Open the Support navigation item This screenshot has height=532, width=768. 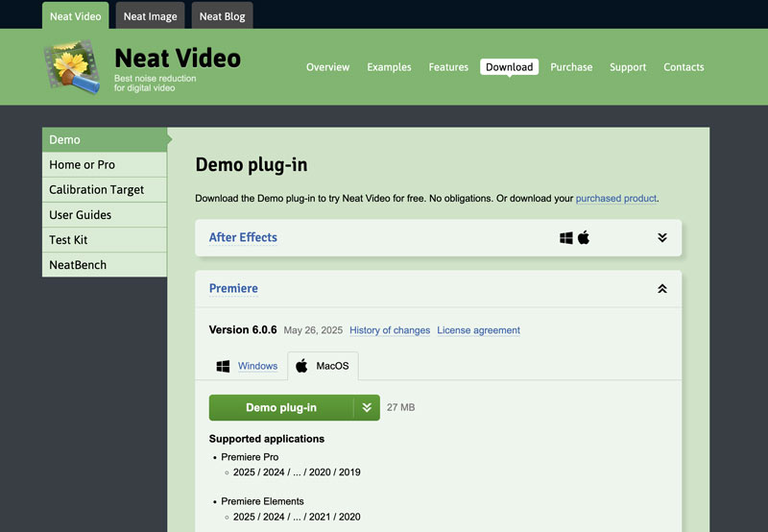(628, 67)
